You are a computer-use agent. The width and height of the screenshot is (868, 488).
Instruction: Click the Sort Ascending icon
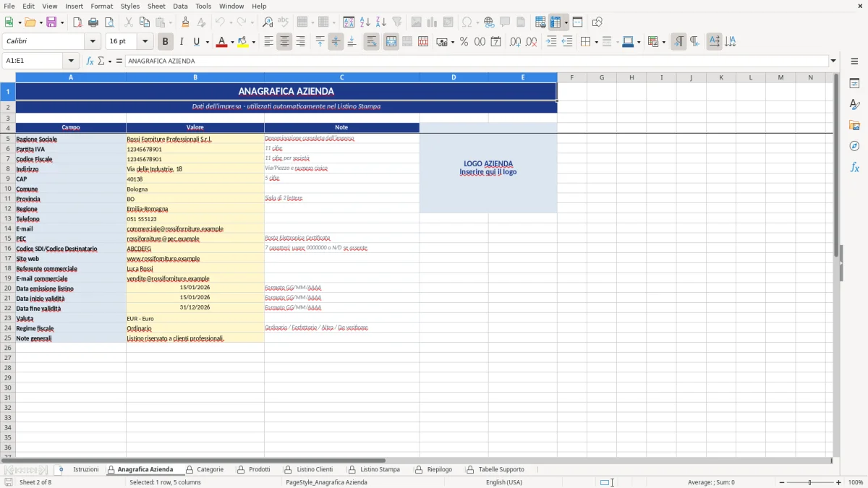coord(365,22)
